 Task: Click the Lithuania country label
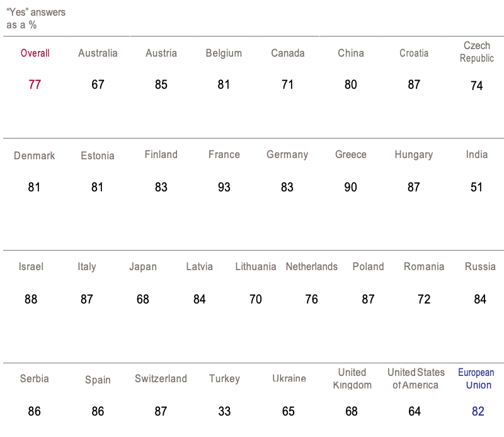[256, 267]
